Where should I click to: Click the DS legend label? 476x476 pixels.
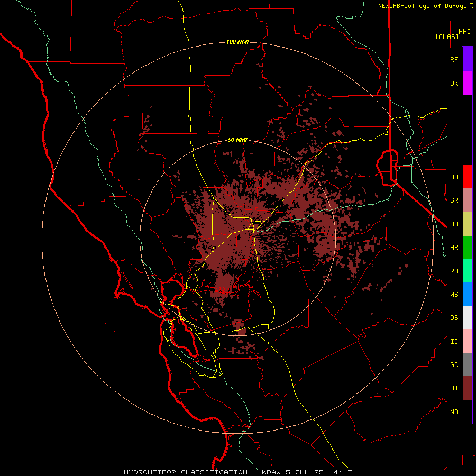[454, 318]
